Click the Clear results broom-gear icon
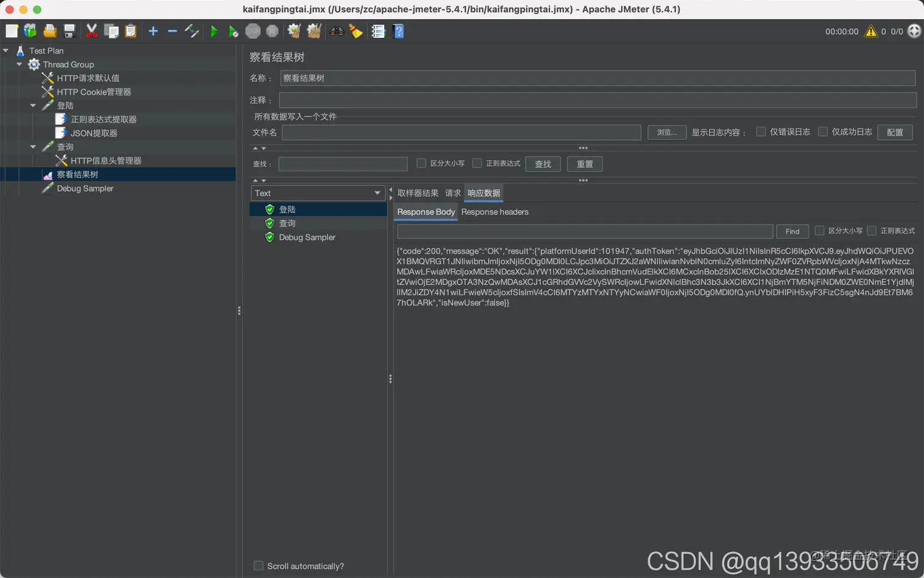This screenshot has width=924, height=578. (295, 31)
